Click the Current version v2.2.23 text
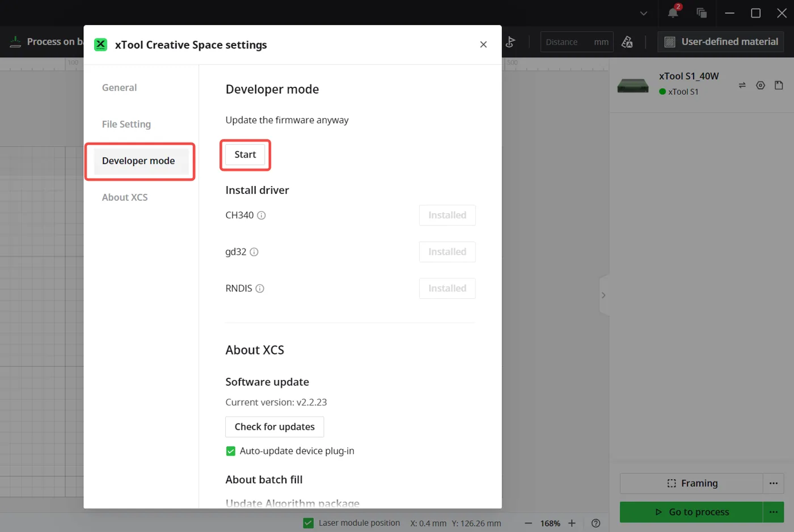The image size is (794, 532). pyautogui.click(x=276, y=402)
